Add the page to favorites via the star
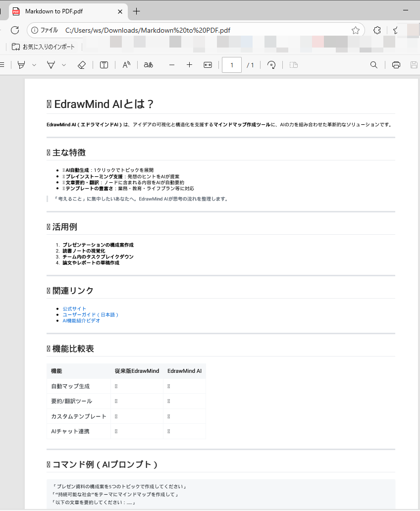The width and height of the screenshot is (420, 511). click(355, 30)
